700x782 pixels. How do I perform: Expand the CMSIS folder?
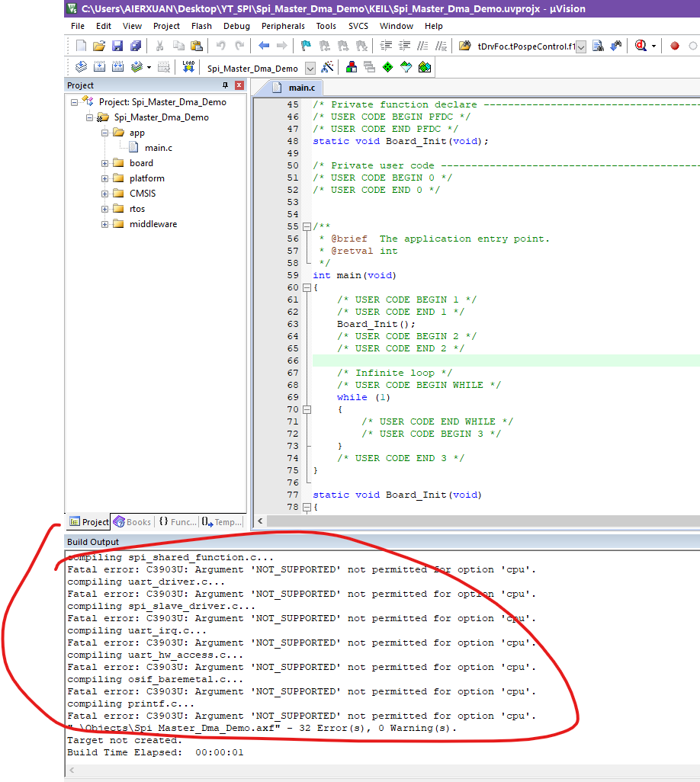[104, 194]
